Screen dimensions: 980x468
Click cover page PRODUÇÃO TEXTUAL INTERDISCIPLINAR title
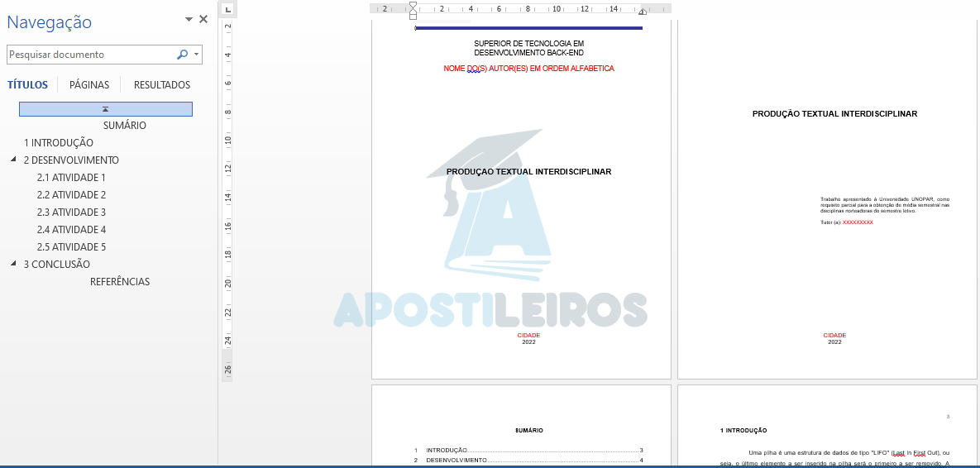click(x=528, y=172)
